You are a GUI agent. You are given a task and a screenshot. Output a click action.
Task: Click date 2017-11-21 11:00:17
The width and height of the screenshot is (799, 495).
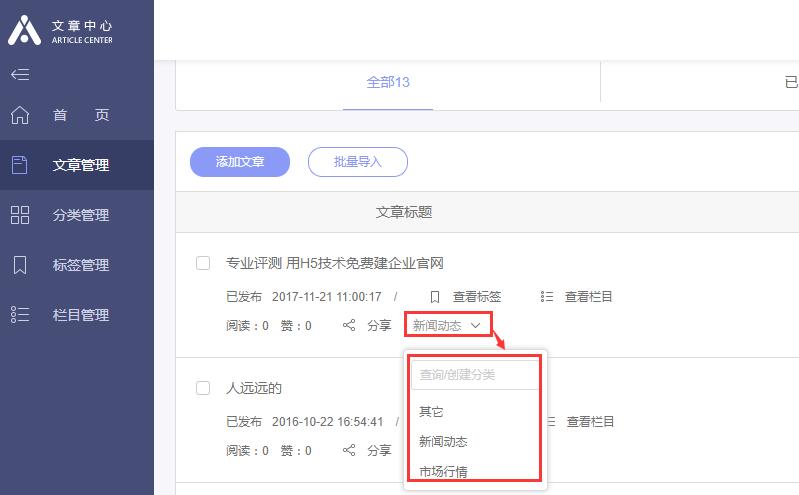[327, 297]
